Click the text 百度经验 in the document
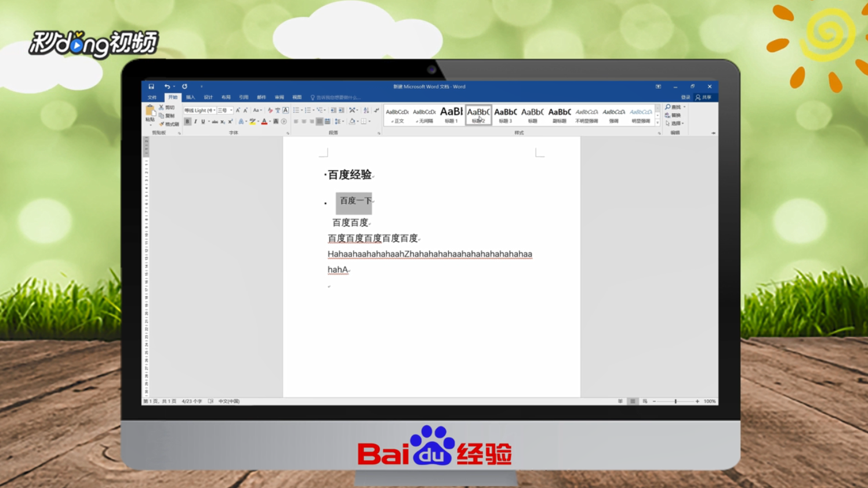The width and height of the screenshot is (868, 488). click(x=350, y=175)
